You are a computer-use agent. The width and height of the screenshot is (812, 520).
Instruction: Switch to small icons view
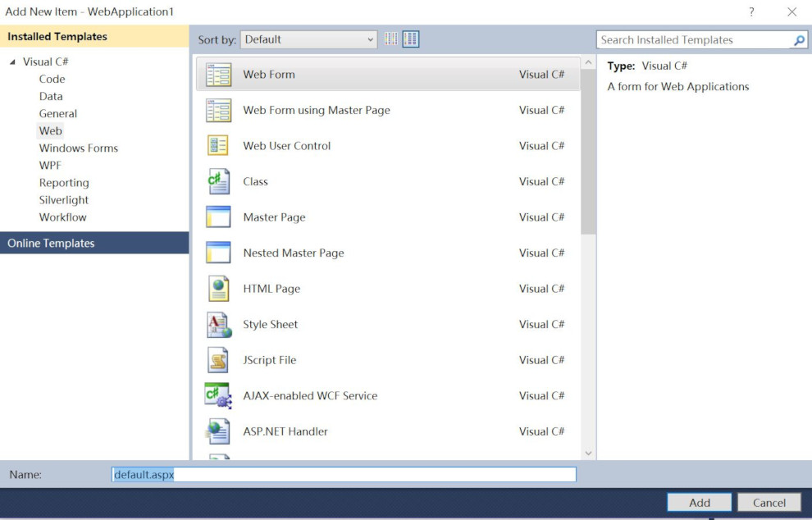pyautogui.click(x=391, y=39)
